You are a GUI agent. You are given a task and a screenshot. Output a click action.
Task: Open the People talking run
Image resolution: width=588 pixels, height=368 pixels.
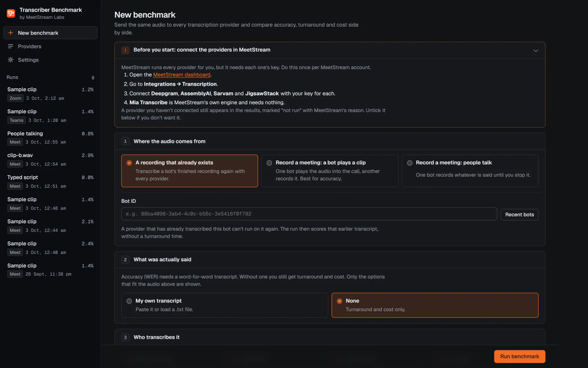pyautogui.click(x=50, y=138)
